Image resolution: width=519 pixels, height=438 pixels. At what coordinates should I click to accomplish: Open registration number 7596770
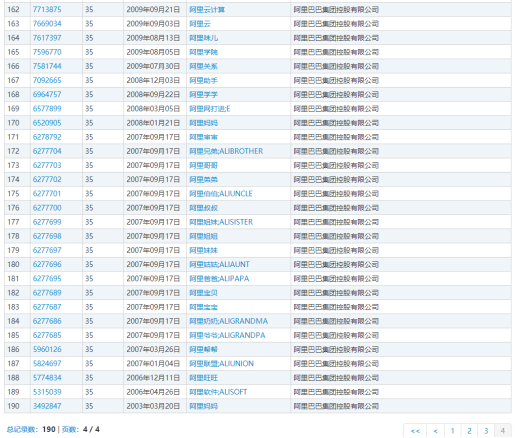47,52
